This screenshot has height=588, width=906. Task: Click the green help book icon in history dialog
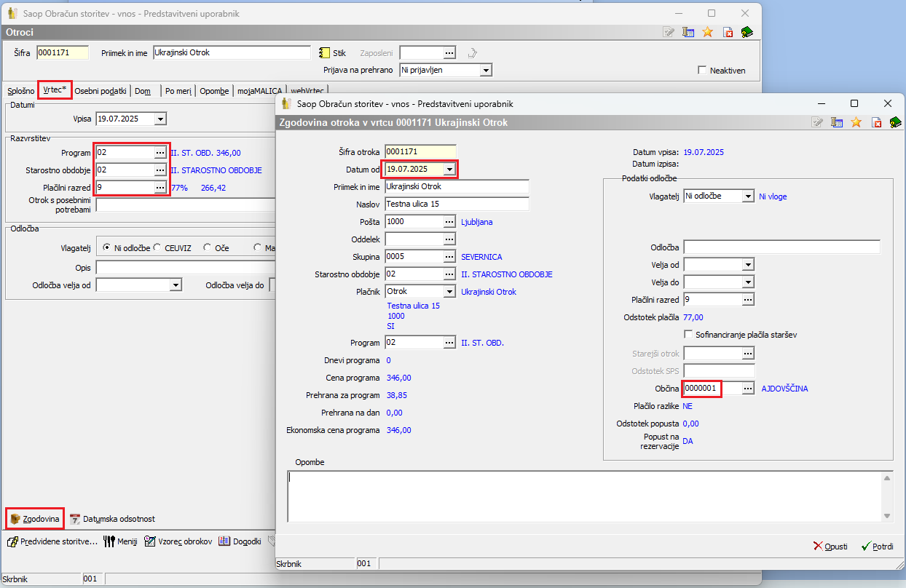coord(895,122)
